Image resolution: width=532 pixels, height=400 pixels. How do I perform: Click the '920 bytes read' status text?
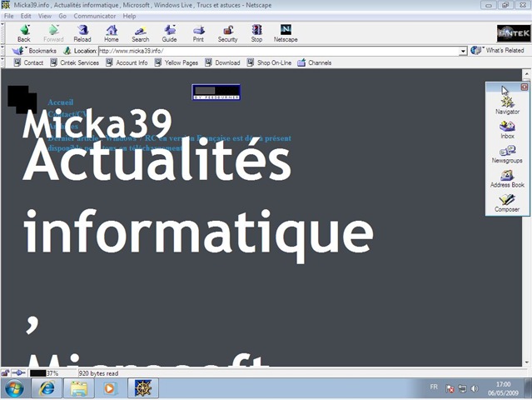pos(99,373)
